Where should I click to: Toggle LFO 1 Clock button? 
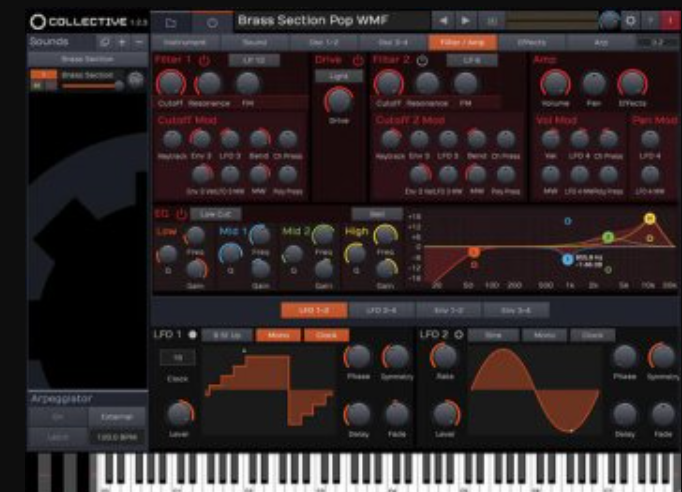(x=326, y=335)
